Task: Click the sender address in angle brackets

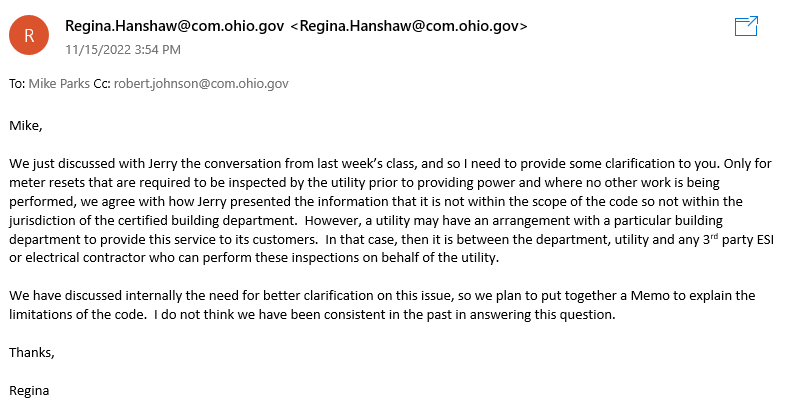Action: coord(409,26)
